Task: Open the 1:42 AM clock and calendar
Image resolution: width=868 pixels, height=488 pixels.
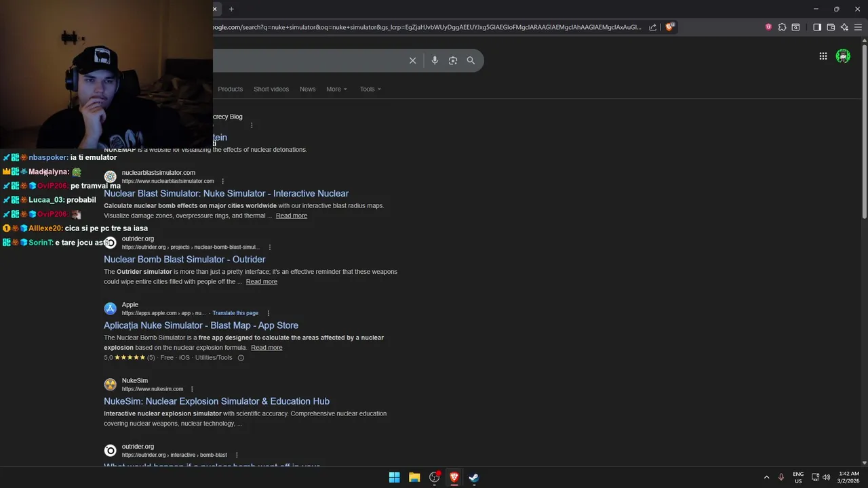Action: click(848, 477)
